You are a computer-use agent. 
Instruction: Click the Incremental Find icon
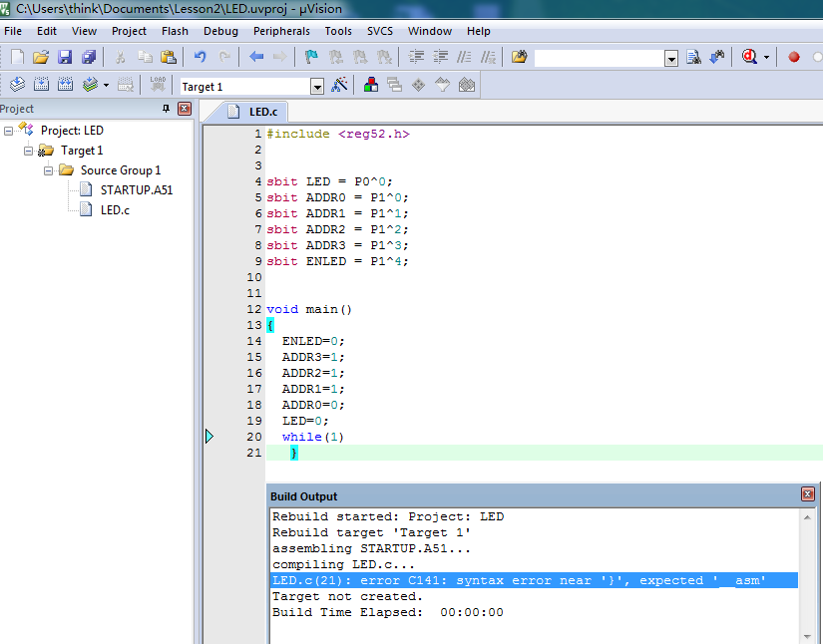717,57
